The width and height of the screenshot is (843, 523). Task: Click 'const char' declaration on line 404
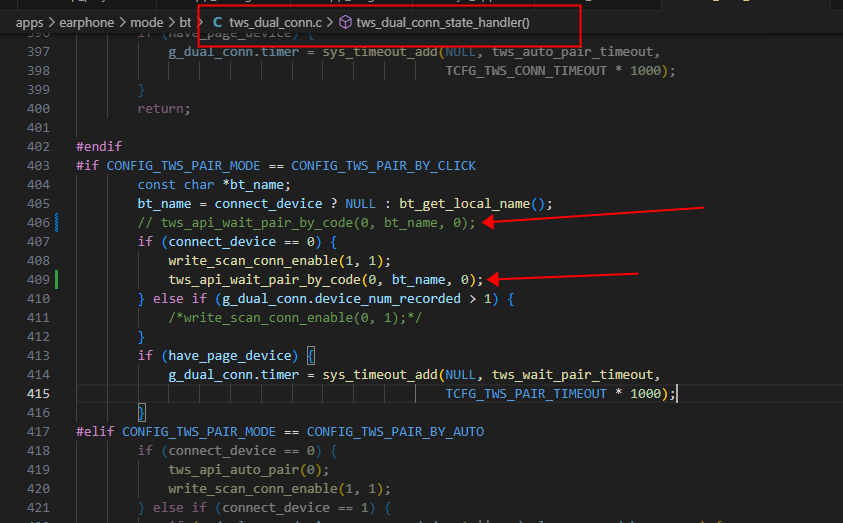(176, 185)
